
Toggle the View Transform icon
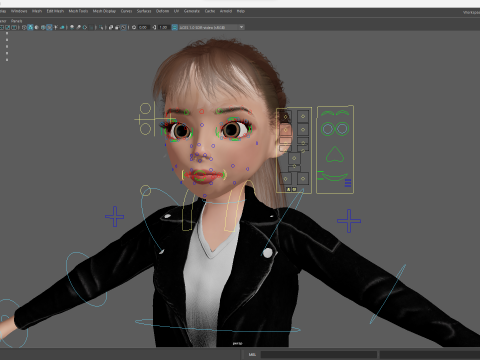175,27
